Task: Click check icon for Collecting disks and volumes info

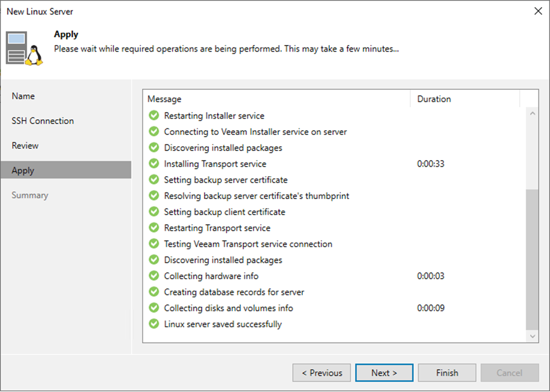Action: 154,307
